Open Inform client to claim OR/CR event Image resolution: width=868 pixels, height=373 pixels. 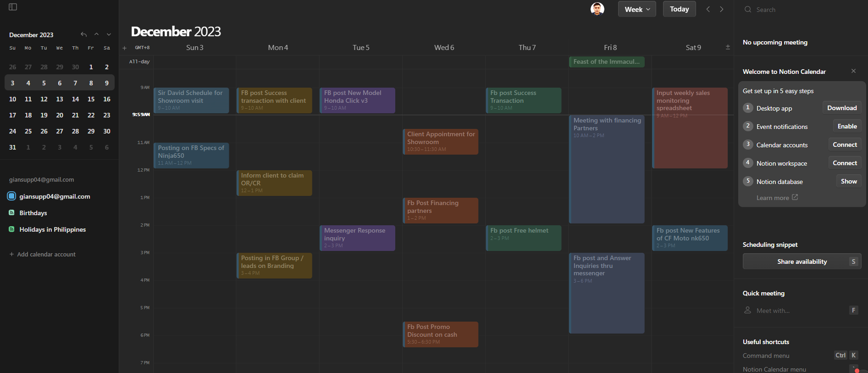[274, 183]
